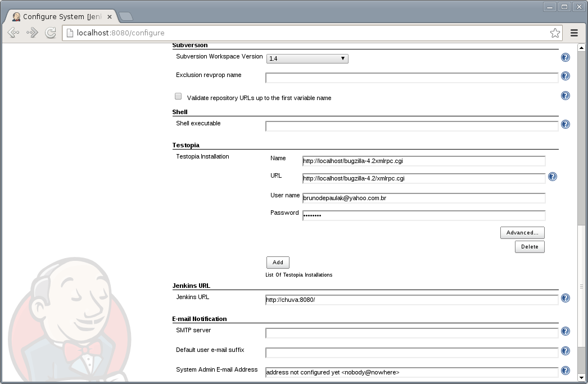Edit the Testopia User name field
Image resolution: width=588 pixels, height=384 pixels.
(424, 198)
